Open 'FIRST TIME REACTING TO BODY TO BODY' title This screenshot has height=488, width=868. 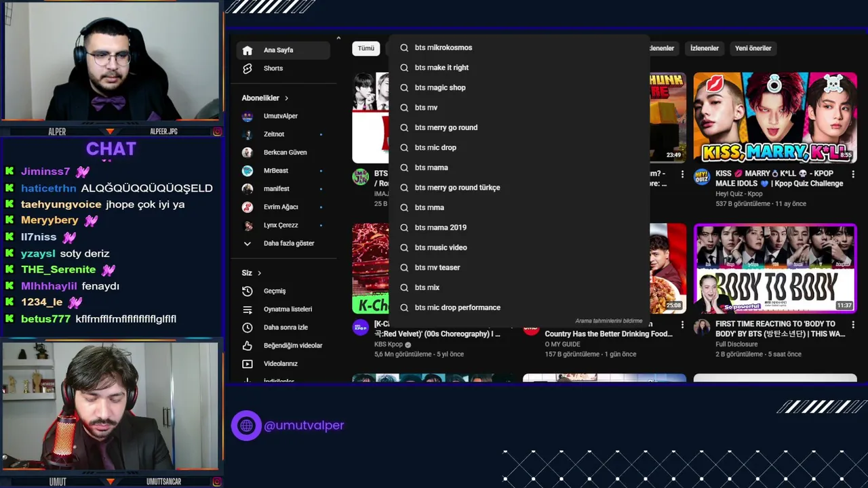click(x=781, y=329)
